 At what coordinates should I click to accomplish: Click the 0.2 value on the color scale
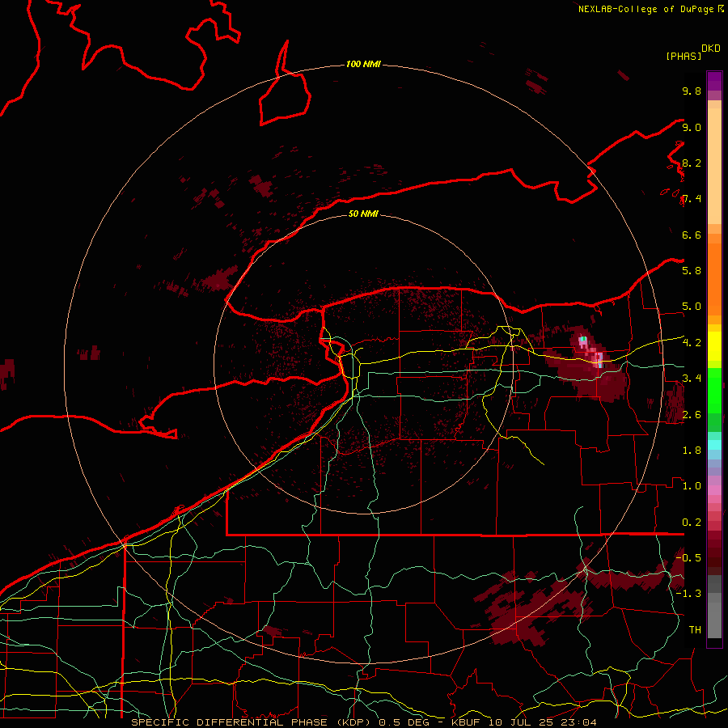click(692, 523)
